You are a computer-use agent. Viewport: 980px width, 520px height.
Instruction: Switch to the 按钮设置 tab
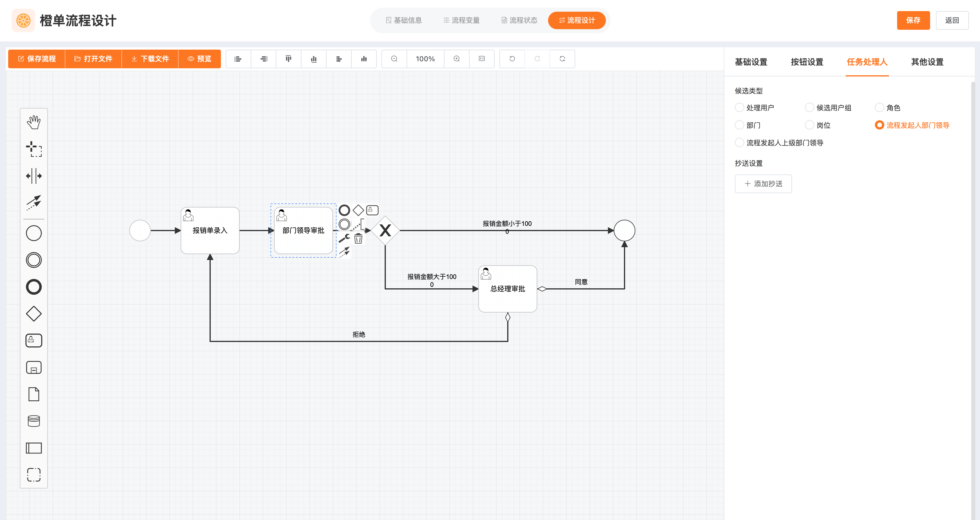coord(807,62)
